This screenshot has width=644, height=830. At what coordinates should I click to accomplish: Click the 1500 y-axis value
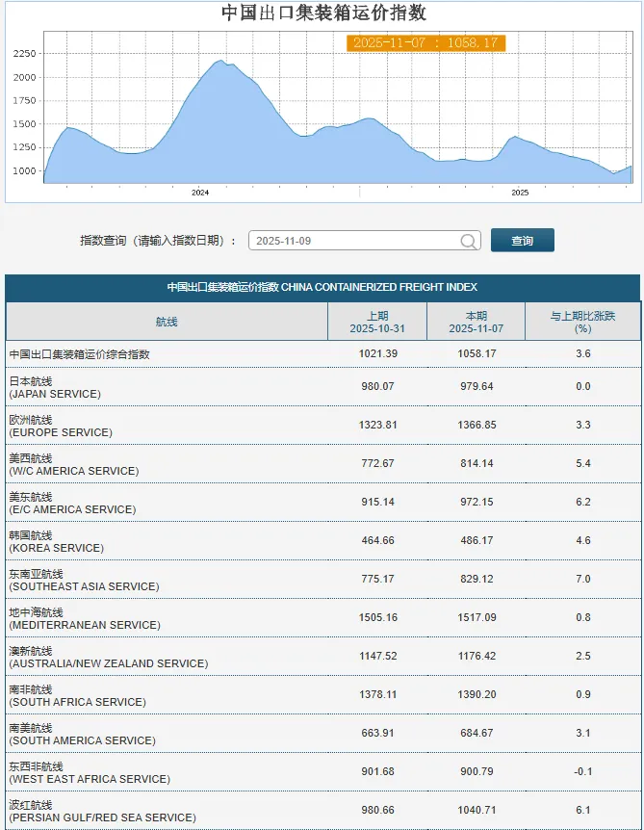pos(24,124)
